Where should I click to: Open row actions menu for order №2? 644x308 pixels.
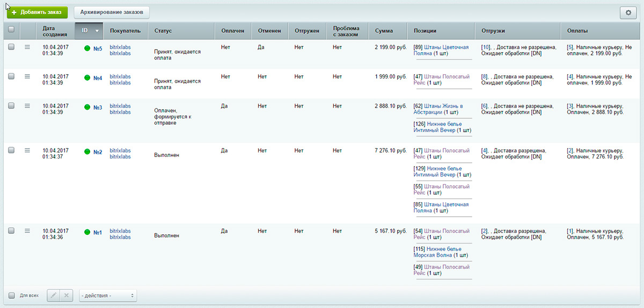(x=27, y=151)
